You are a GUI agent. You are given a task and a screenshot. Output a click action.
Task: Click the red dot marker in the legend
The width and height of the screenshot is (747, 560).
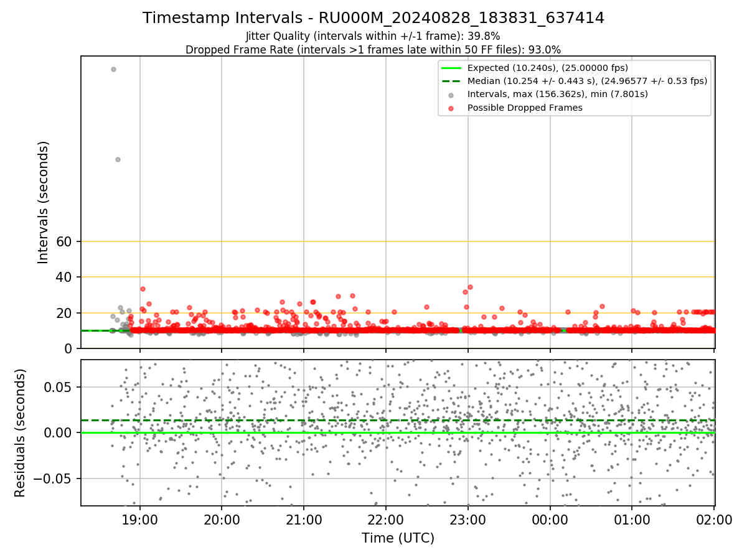pyautogui.click(x=451, y=108)
